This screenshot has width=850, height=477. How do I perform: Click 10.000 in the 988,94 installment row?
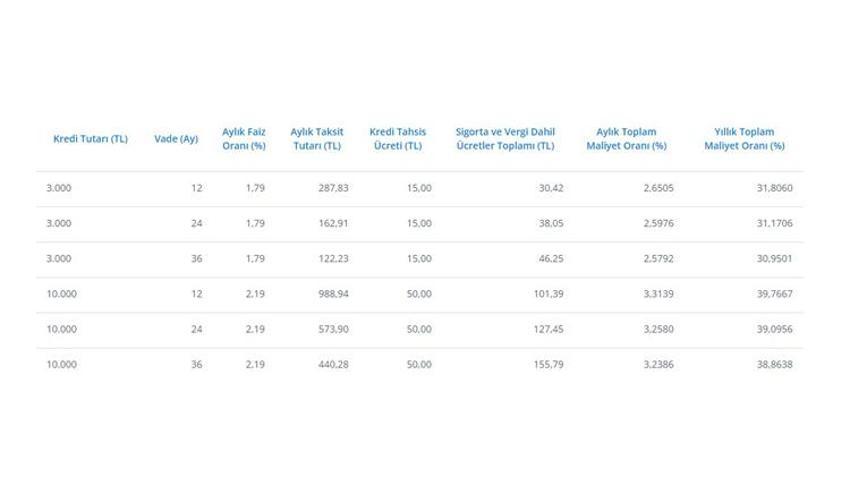(x=61, y=294)
